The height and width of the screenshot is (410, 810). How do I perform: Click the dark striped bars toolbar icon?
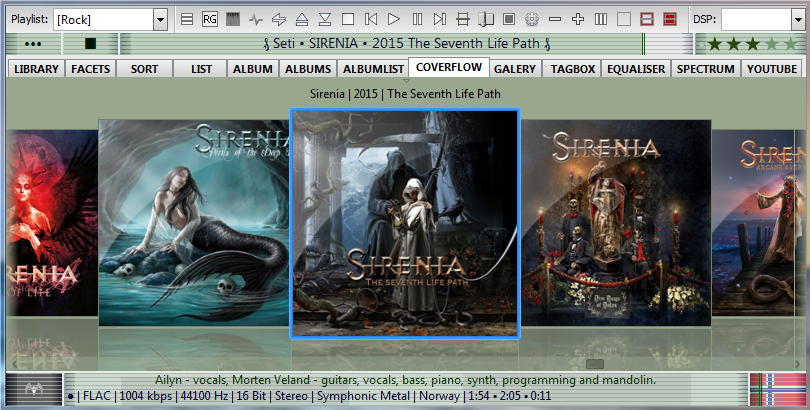click(233, 20)
